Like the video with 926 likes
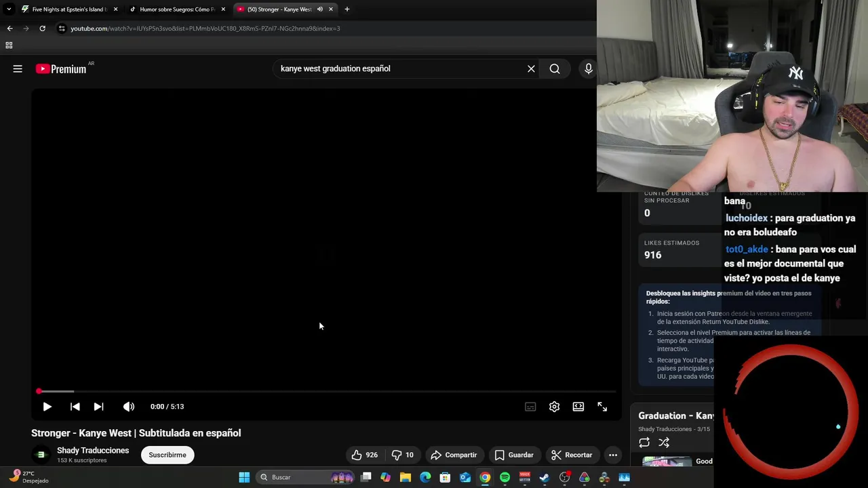The width and height of the screenshot is (868, 488). click(364, 455)
